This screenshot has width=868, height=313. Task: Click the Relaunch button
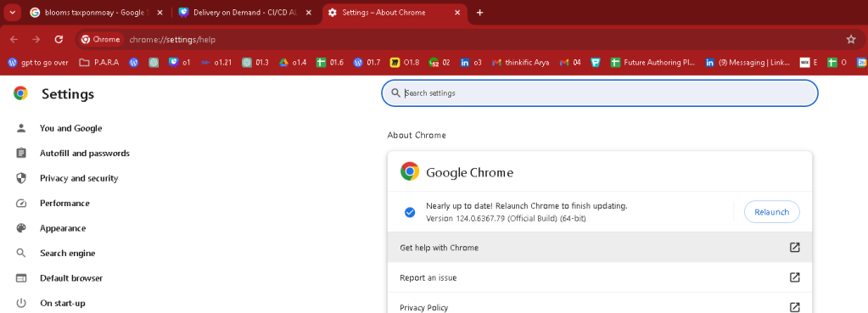tap(771, 212)
